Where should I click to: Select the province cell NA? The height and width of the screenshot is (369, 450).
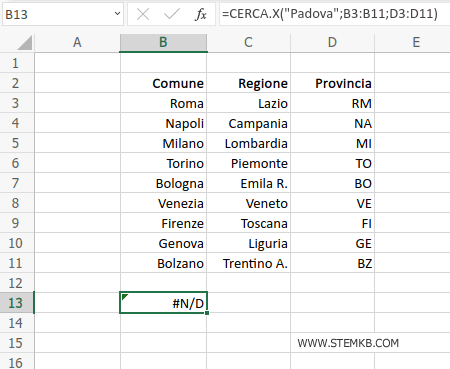coord(333,123)
